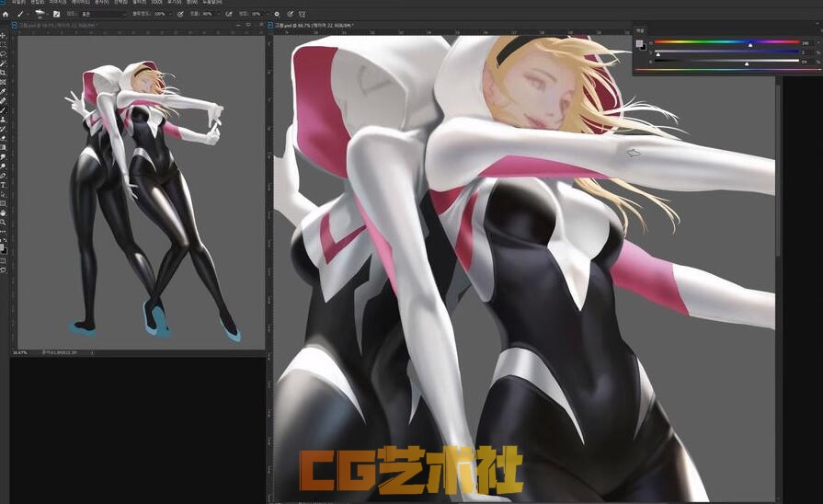The height and width of the screenshot is (504, 823).
Task: Pick a color from the spectrum ramp
Action: pyautogui.click(x=728, y=69)
